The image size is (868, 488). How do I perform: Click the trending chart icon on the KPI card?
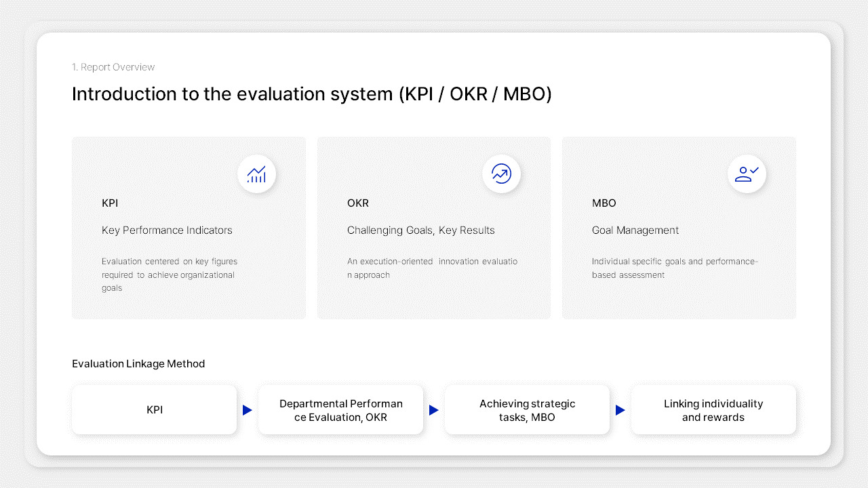coord(257,174)
